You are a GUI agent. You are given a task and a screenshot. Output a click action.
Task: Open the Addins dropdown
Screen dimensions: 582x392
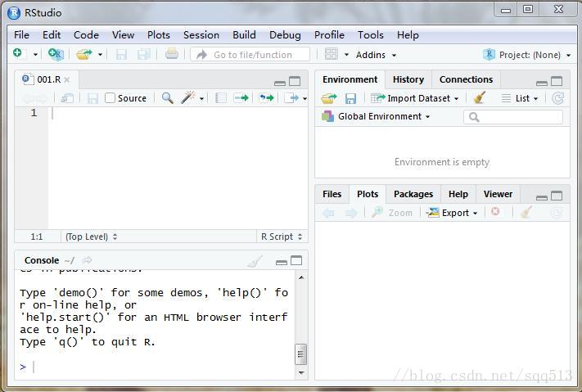[x=376, y=55]
